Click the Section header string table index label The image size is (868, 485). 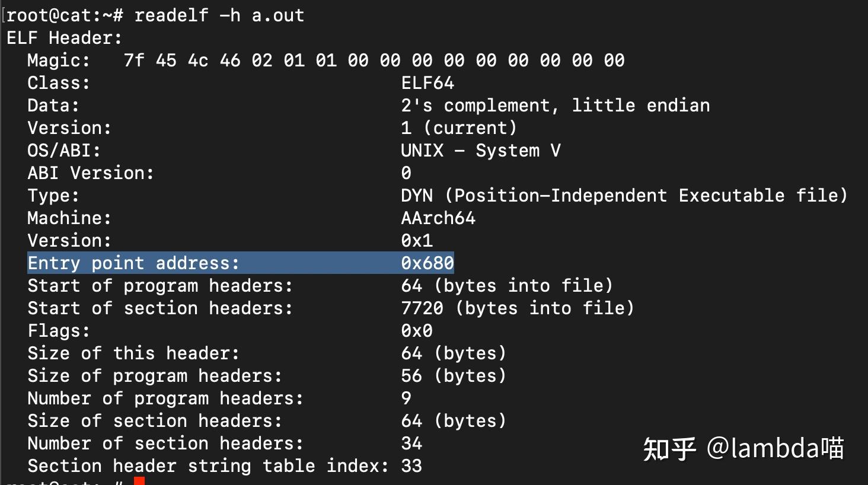pos(208,466)
